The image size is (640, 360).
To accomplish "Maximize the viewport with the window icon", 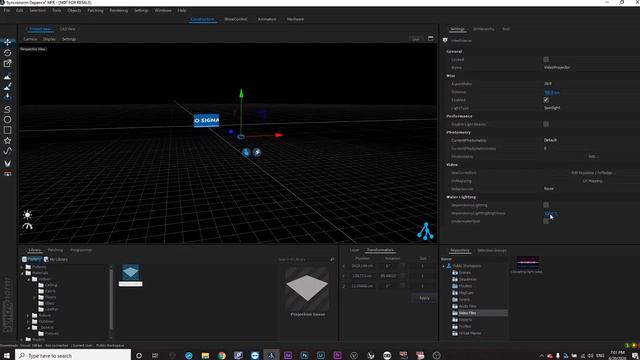I will 430,38.
